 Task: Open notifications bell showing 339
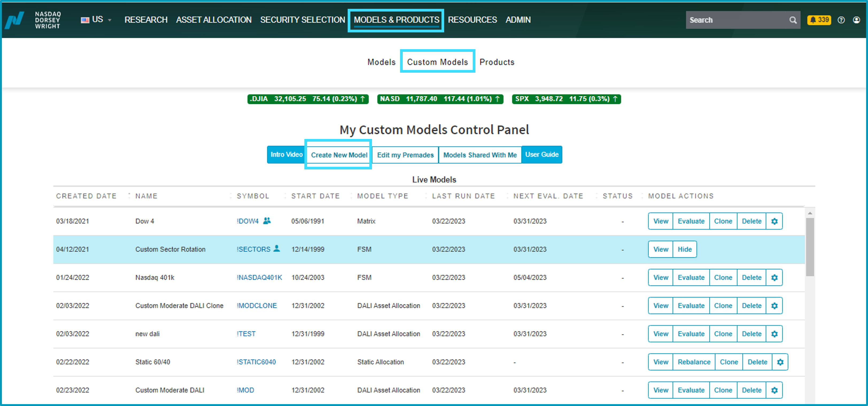(x=819, y=20)
